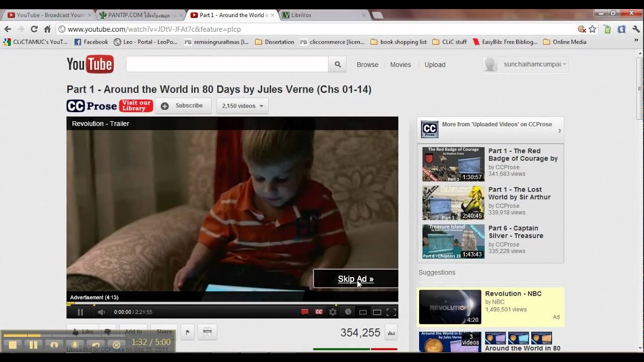Viewport: 644px width, 362px height.
Task: Open the player settings gear
Action: click(333, 312)
